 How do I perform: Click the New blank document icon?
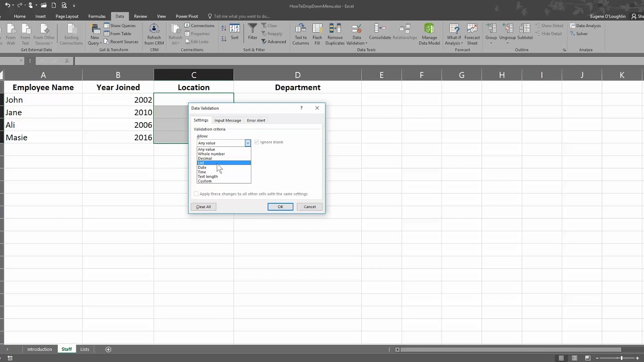[x=54, y=6]
